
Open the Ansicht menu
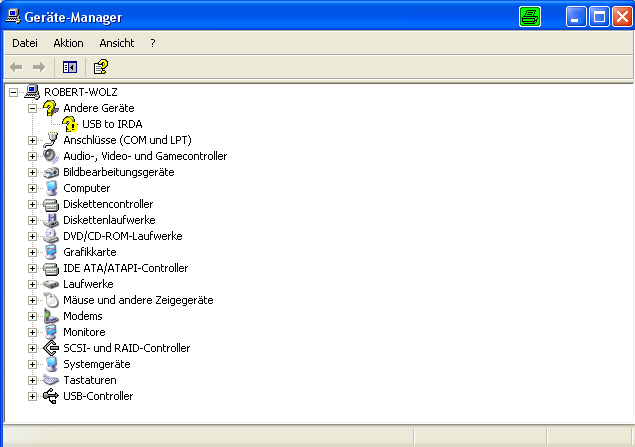tap(117, 43)
